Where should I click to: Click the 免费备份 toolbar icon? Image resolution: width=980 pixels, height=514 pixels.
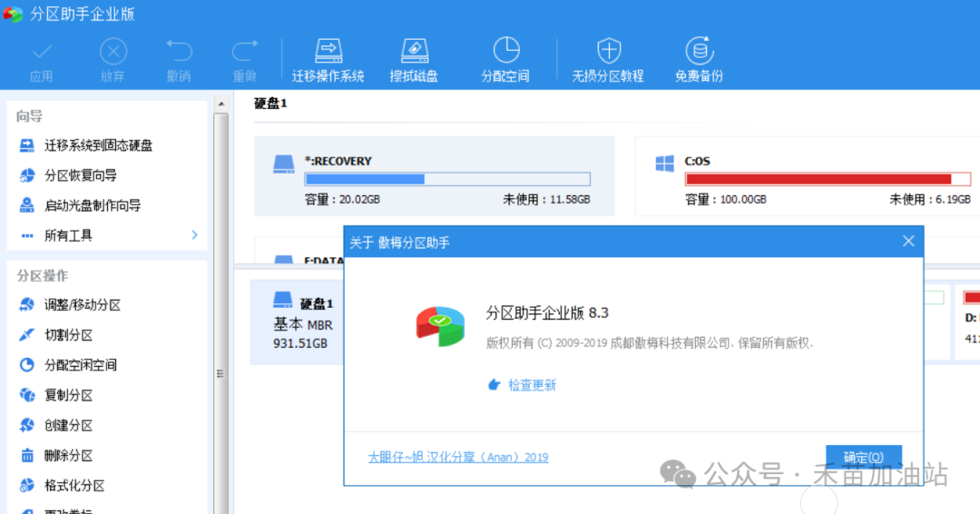point(699,51)
